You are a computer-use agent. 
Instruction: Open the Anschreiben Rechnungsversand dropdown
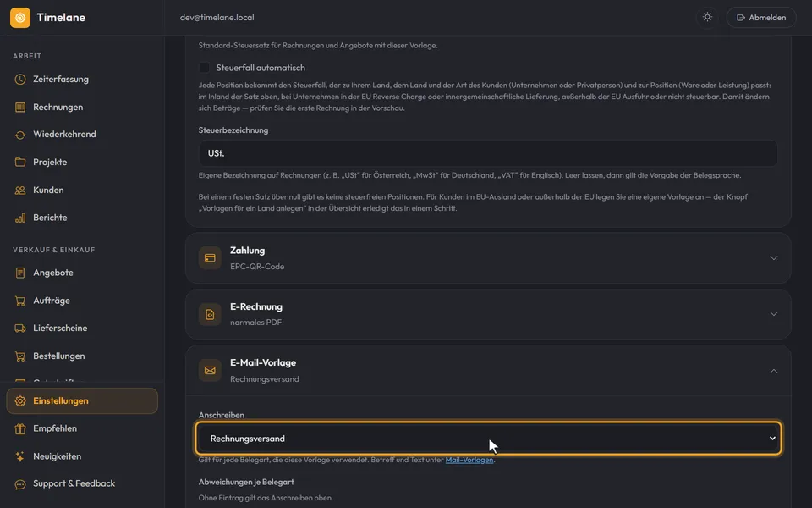488,438
